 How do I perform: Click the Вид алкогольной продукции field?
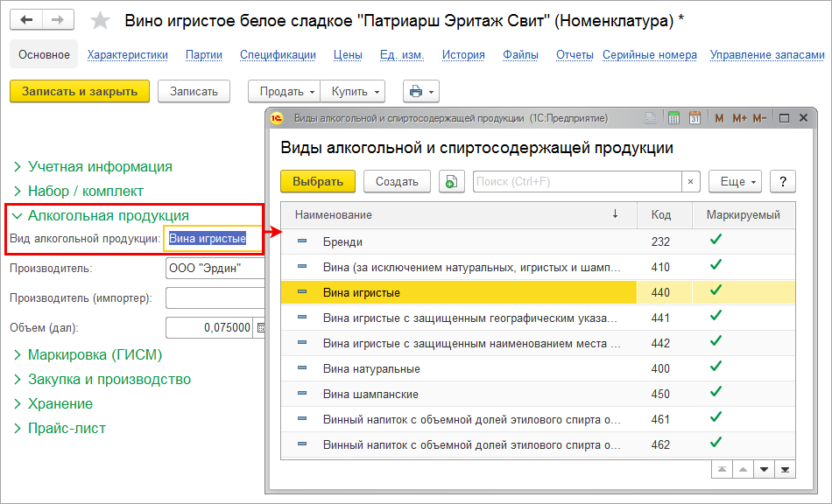click(x=214, y=239)
